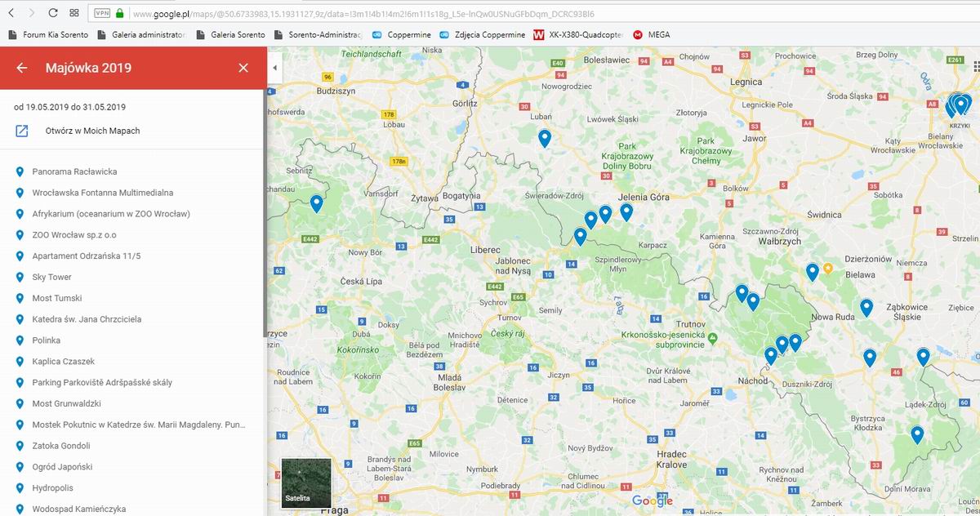Open the MEGA bookmark
Screen dimensions: 980x516
[x=652, y=34]
